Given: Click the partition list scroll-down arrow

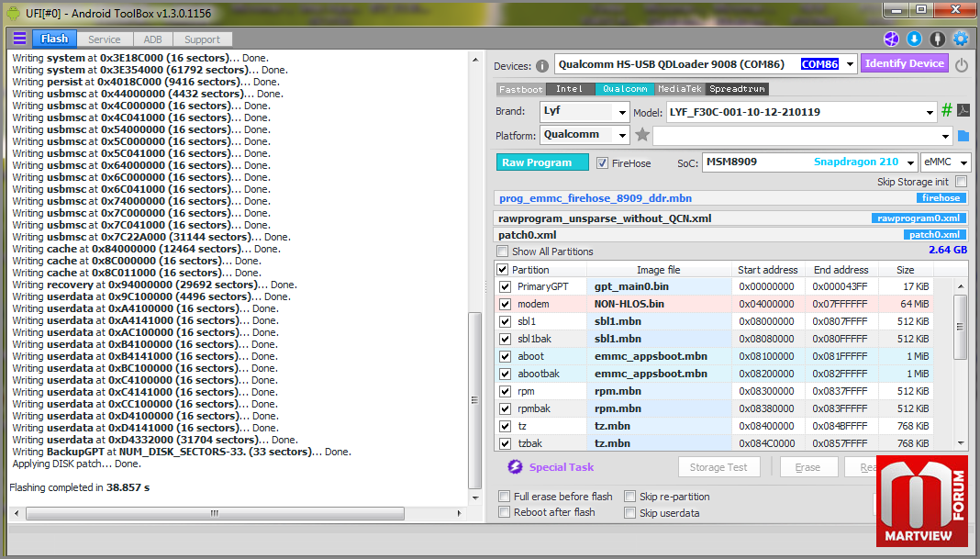Looking at the screenshot, I should click(x=961, y=443).
